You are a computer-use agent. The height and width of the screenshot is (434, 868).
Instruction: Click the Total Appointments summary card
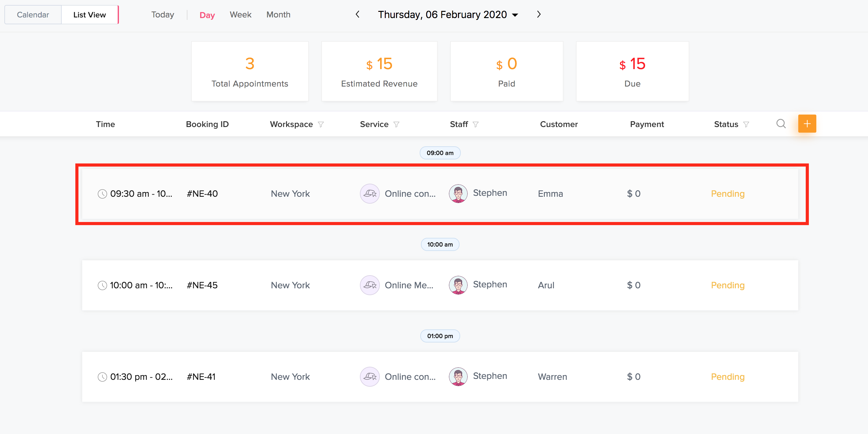tap(250, 71)
